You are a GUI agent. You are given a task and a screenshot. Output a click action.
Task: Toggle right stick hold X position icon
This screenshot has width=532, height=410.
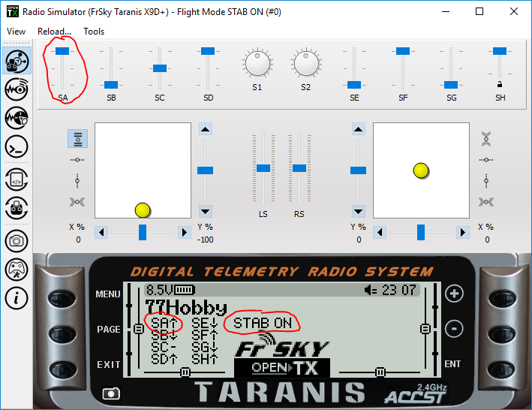tap(486, 159)
